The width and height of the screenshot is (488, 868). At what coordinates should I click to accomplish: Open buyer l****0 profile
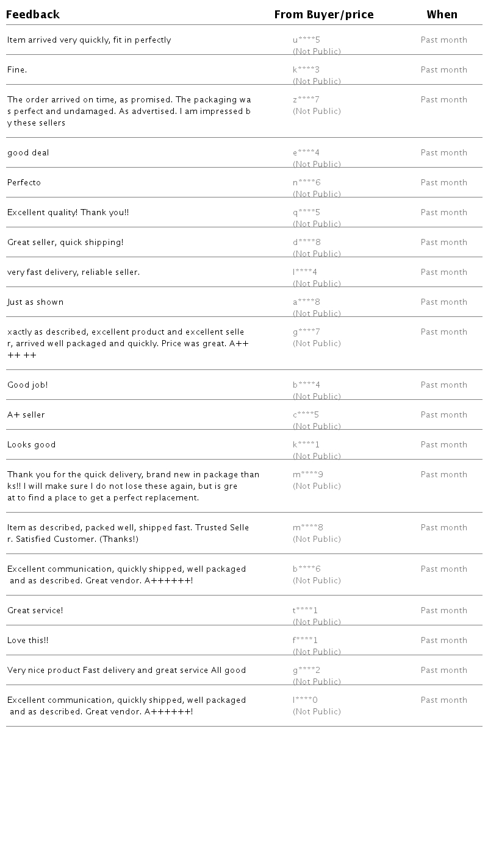tap(305, 700)
